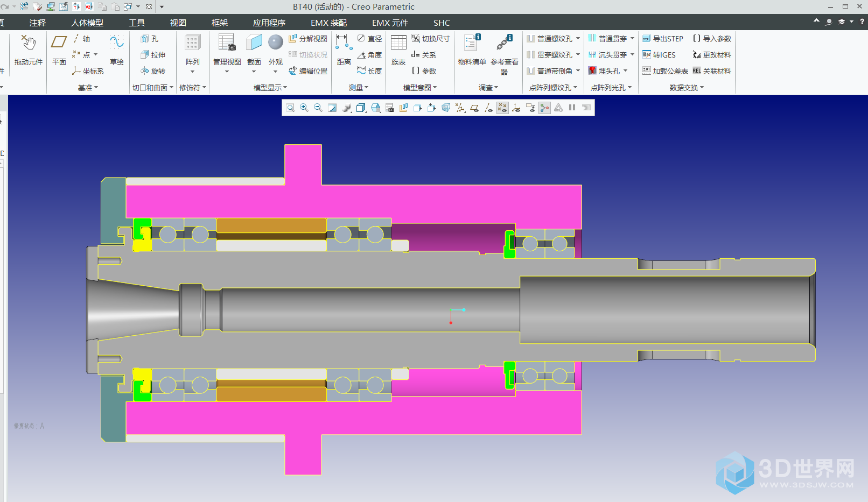
Task: Select the Revolve feature tool
Action: click(153, 71)
